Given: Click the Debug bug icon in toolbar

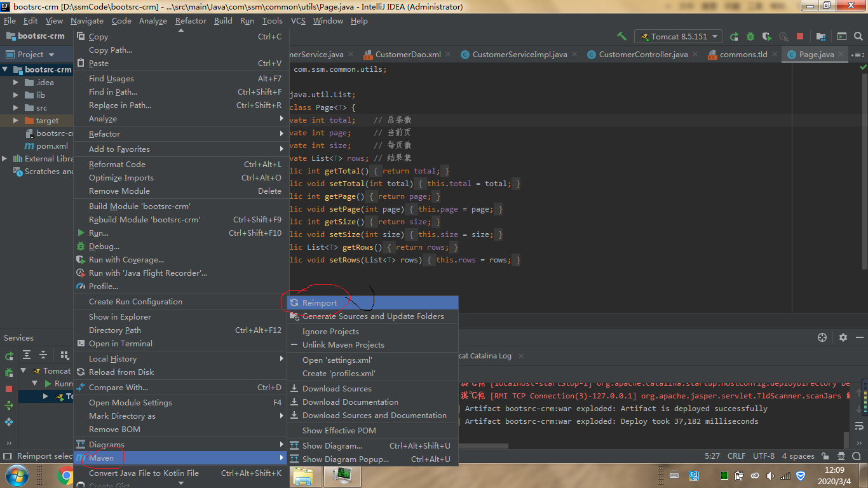Looking at the screenshot, I should click(x=750, y=36).
